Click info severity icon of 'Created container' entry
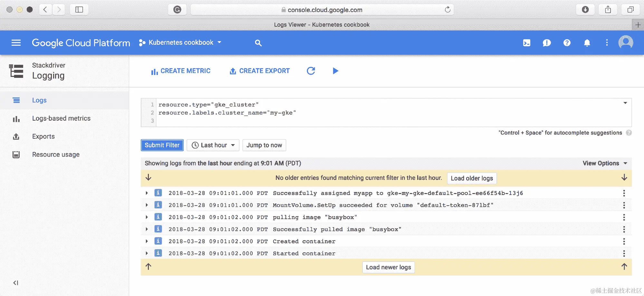This screenshot has height=296, width=644. 158,241
